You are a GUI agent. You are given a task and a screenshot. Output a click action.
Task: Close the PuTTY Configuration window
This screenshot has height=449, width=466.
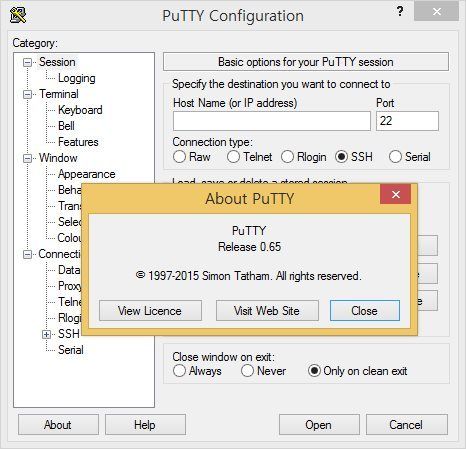coord(437,12)
